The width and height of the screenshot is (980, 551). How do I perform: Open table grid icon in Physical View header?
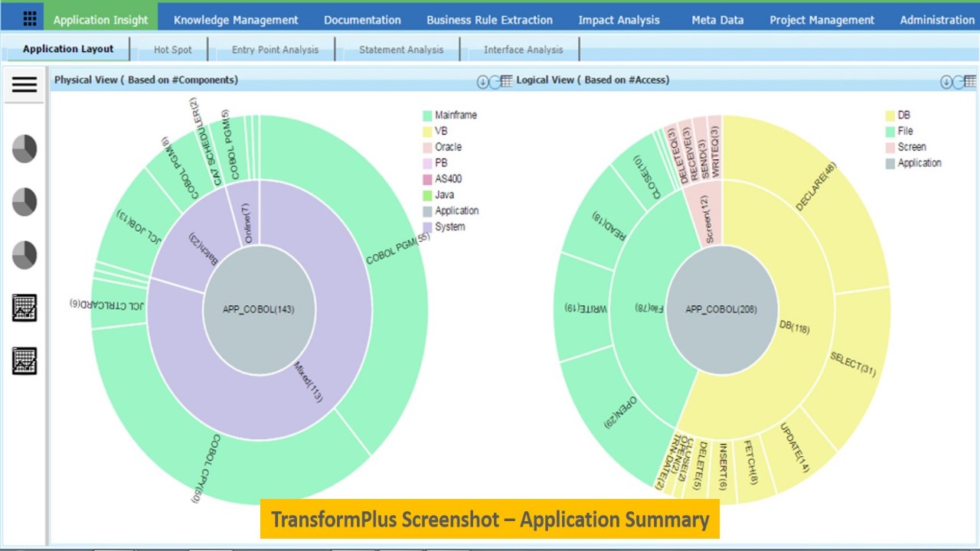(x=506, y=81)
